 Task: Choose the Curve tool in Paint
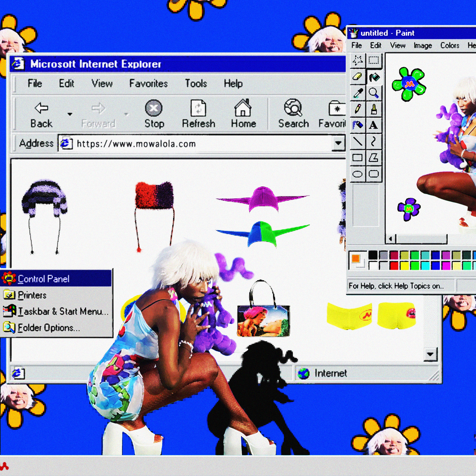click(x=374, y=141)
